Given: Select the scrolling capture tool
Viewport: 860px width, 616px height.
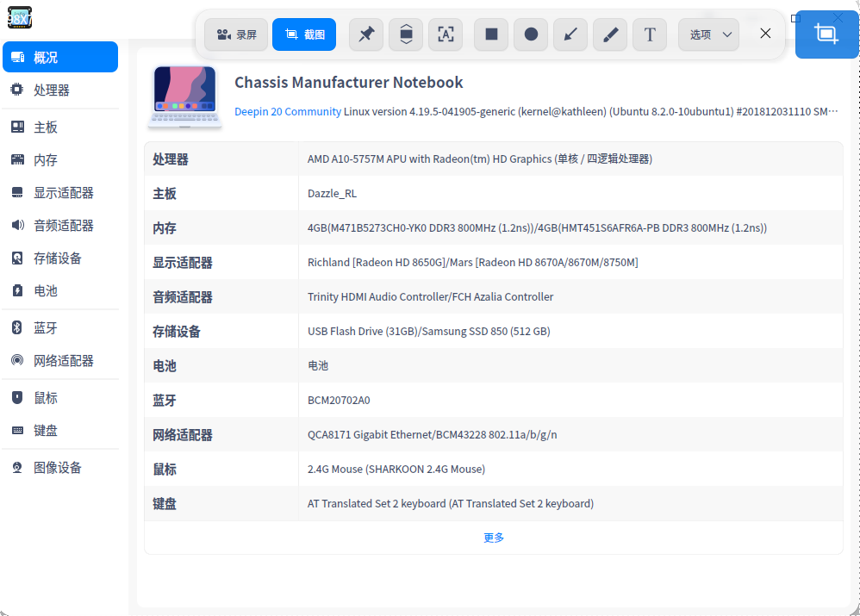Looking at the screenshot, I should (405, 34).
